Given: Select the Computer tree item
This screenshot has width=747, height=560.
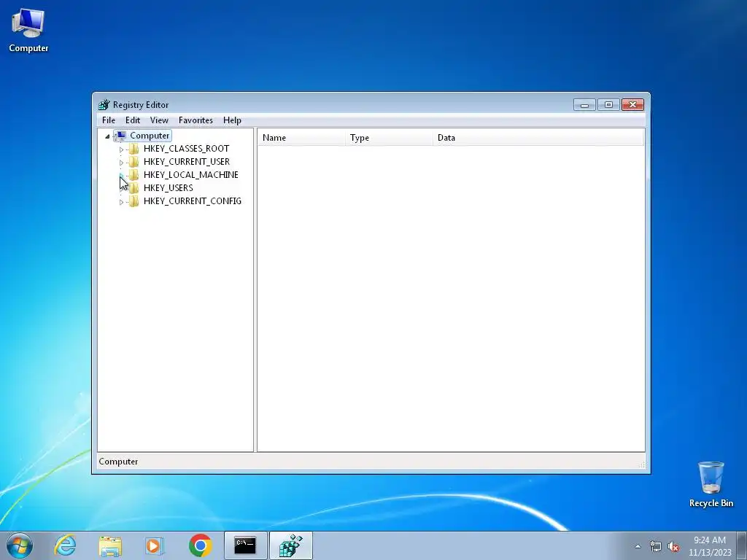Looking at the screenshot, I should point(150,136).
